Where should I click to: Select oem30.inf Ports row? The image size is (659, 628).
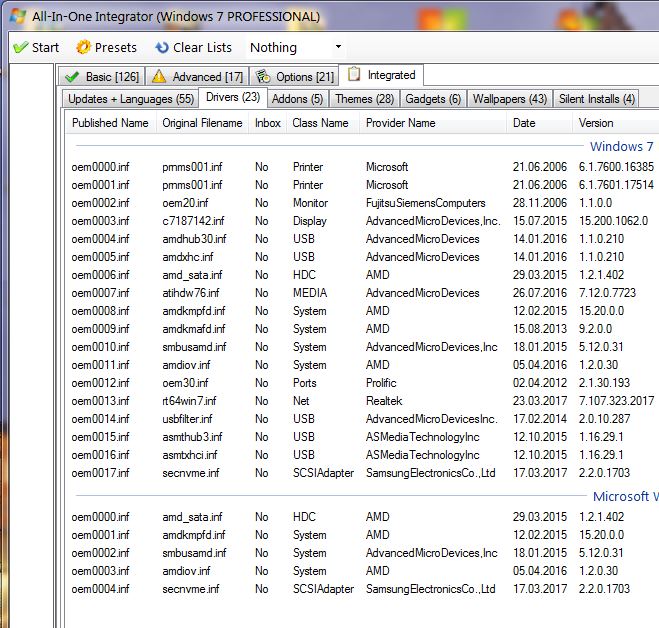tap(362, 383)
